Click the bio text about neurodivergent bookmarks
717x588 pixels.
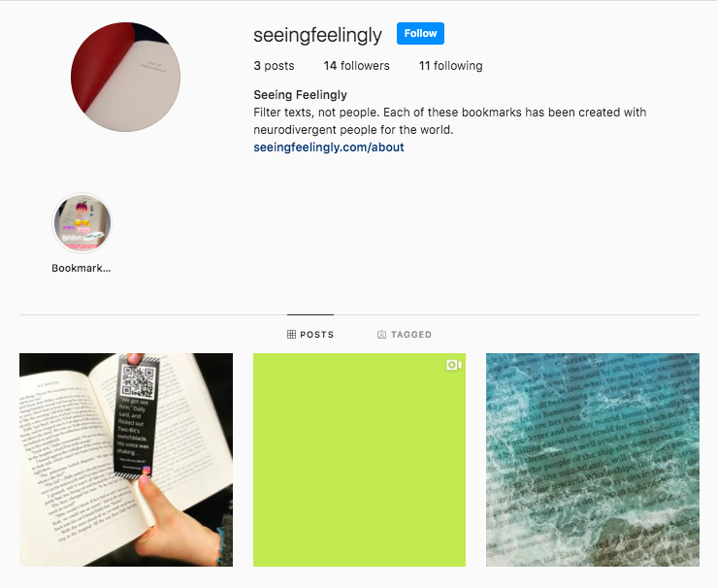[x=450, y=120]
